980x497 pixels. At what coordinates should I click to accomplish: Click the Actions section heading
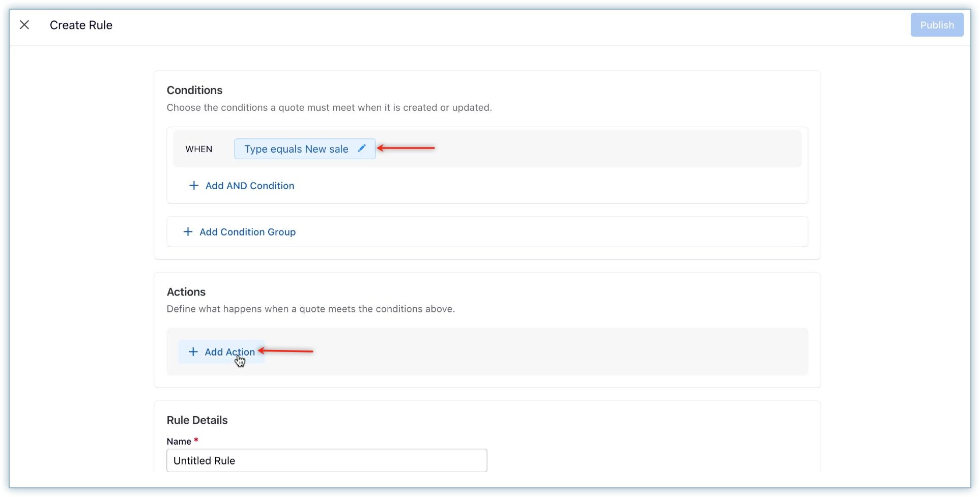(x=186, y=292)
